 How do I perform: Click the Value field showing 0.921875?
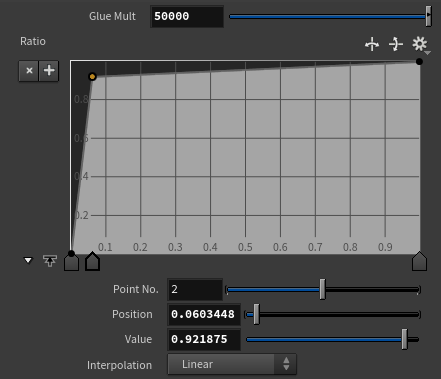click(x=204, y=339)
